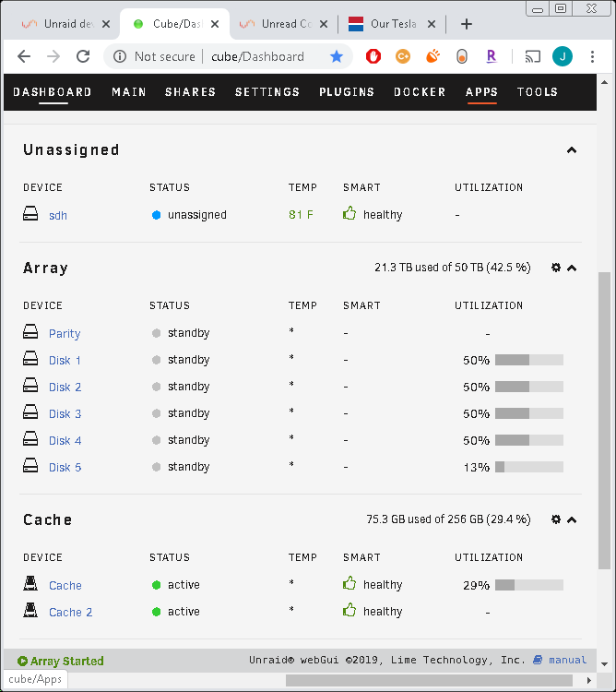Reload the page

(83, 56)
